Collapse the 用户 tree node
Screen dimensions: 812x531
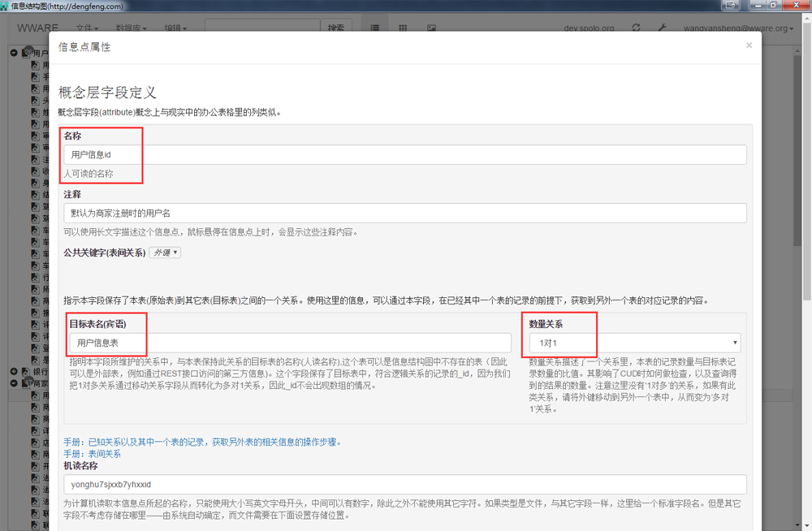14,53
